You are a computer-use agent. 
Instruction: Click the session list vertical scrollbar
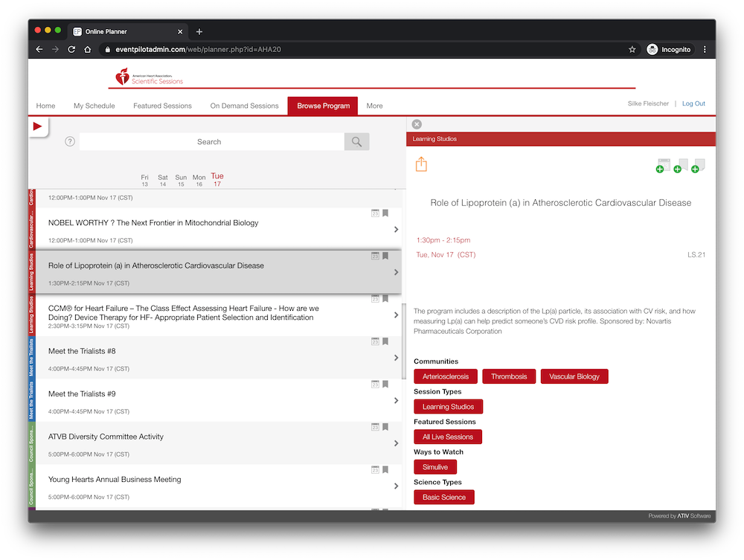coord(404,341)
